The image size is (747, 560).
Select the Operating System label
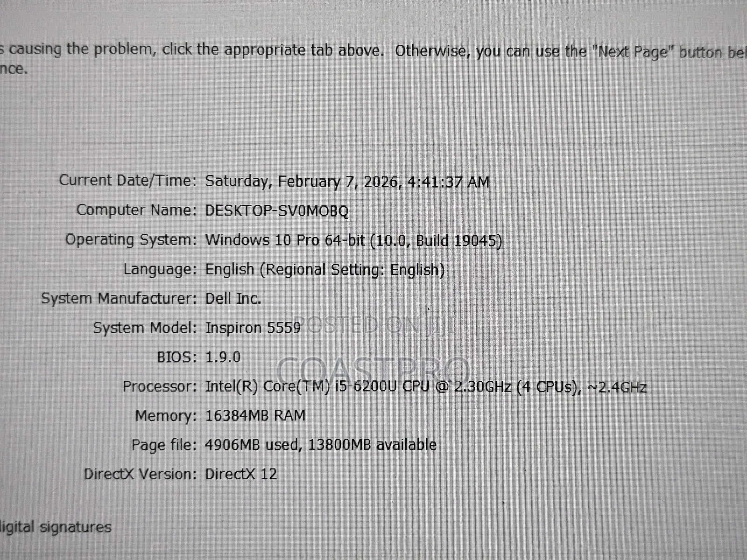click(x=131, y=240)
